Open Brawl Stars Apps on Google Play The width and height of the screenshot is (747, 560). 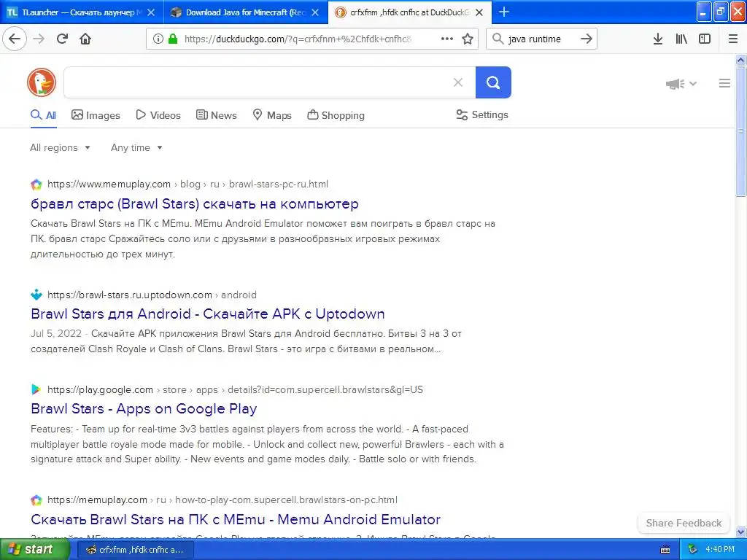(144, 408)
